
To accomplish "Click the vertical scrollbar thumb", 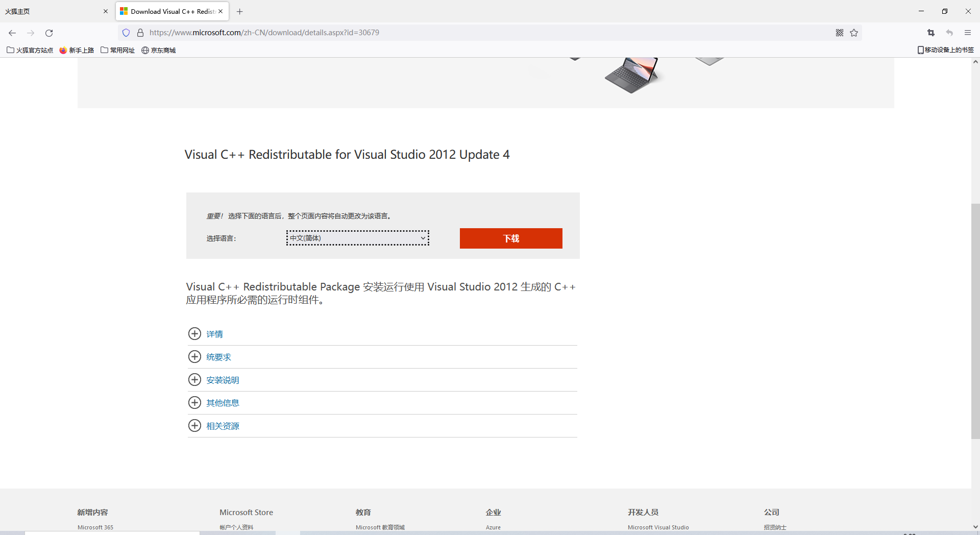I will click(975, 321).
